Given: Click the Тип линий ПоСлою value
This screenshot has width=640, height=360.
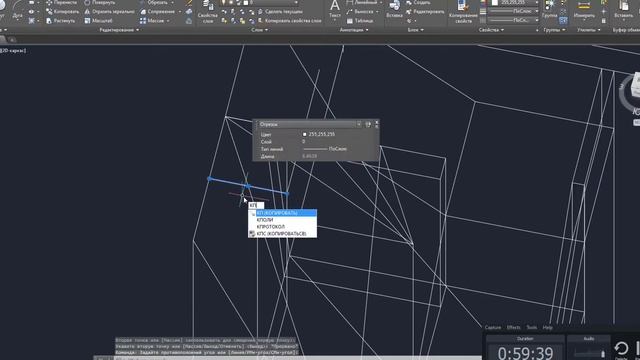Looking at the screenshot, I should (325, 149).
